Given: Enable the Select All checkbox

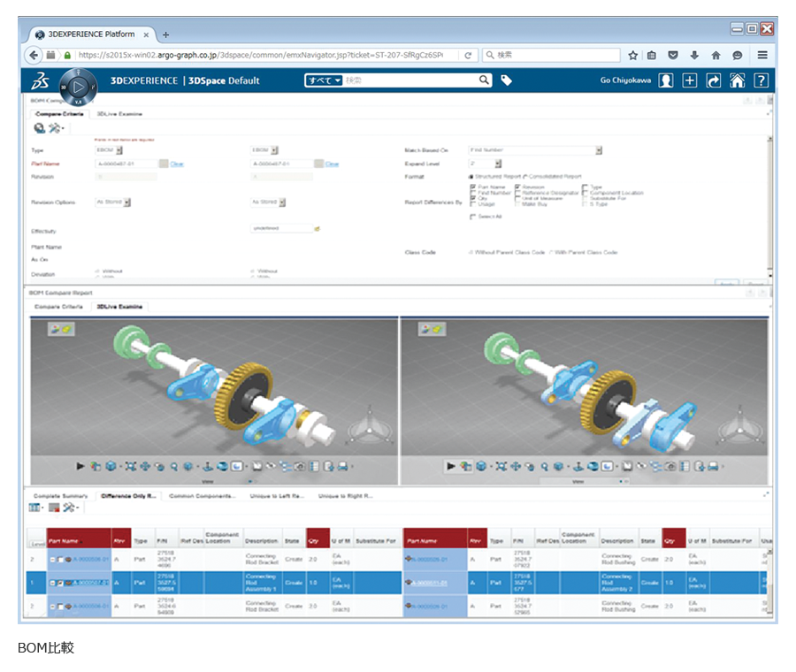Looking at the screenshot, I should 472,217.
